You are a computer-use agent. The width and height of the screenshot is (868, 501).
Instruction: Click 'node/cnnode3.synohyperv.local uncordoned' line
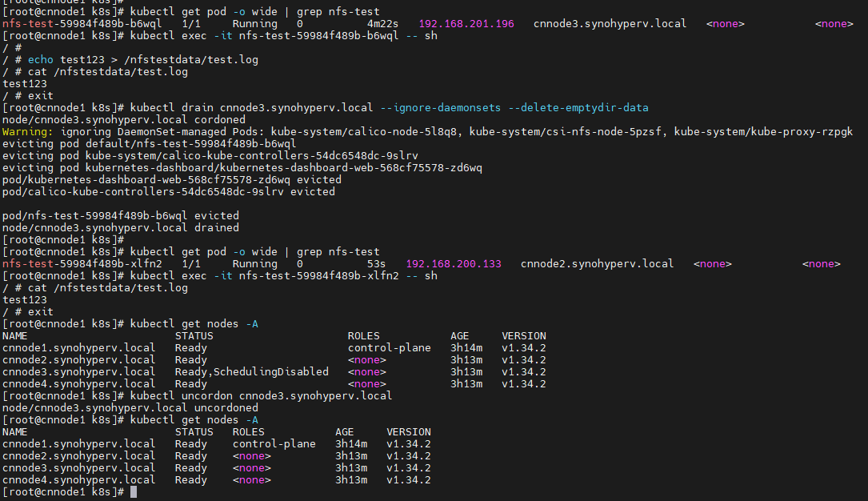click(x=130, y=408)
